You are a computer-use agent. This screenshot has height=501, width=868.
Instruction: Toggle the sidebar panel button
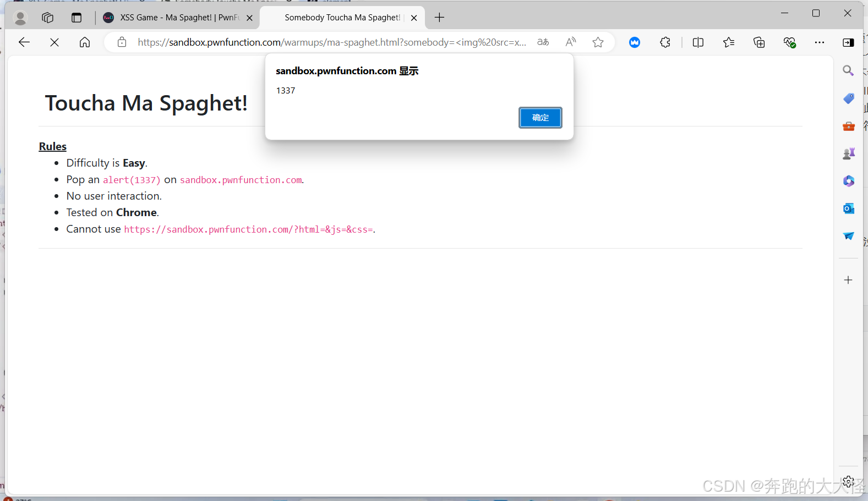tap(848, 42)
